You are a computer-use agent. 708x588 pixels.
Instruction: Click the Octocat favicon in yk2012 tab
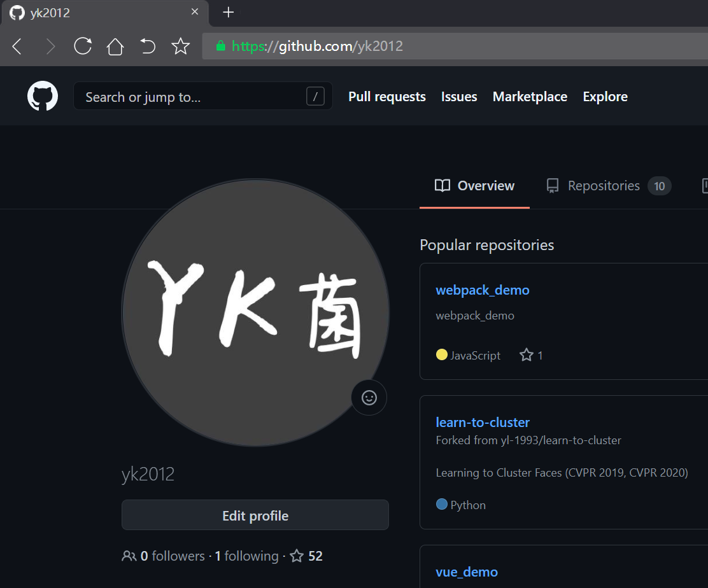[17, 13]
